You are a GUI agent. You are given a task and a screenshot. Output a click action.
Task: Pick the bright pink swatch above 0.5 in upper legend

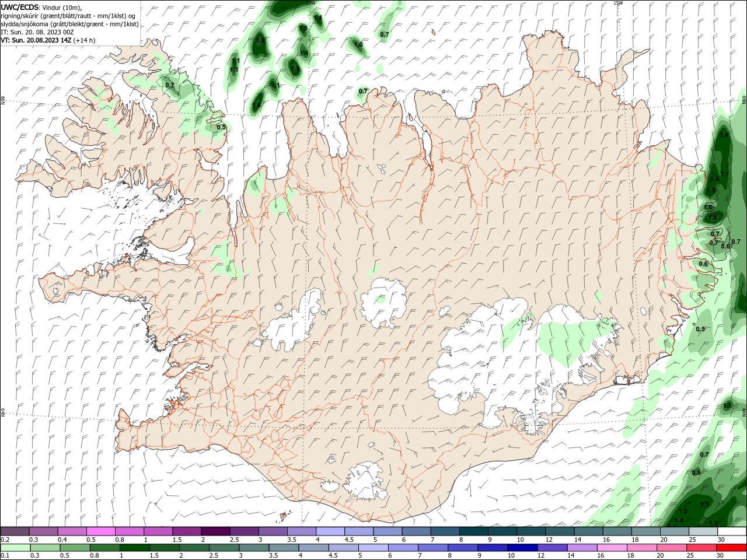[x=100, y=531]
